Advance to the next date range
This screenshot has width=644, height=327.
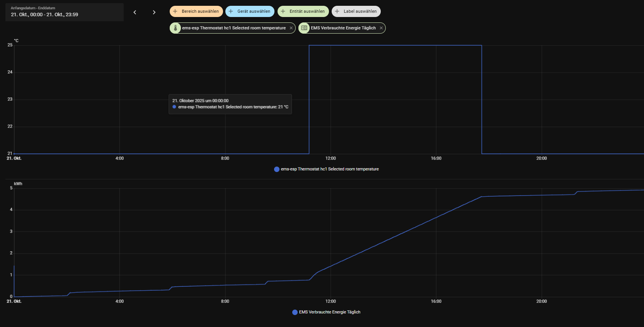tap(154, 12)
